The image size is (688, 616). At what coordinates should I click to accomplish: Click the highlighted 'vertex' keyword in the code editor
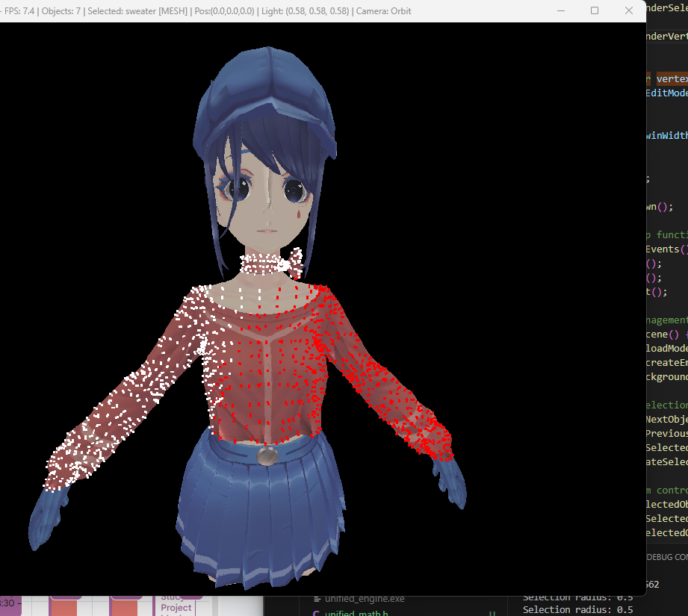coord(672,78)
